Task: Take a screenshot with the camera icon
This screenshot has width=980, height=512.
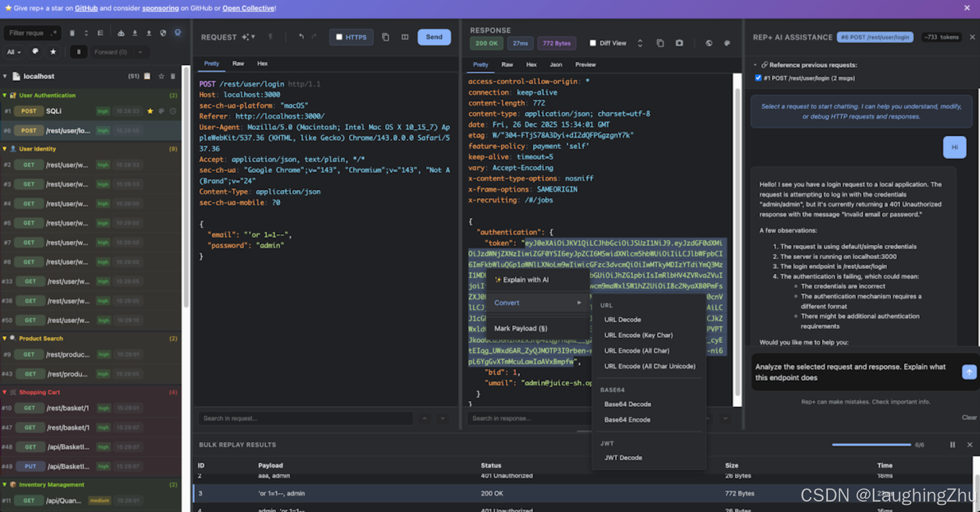Action: [x=679, y=43]
